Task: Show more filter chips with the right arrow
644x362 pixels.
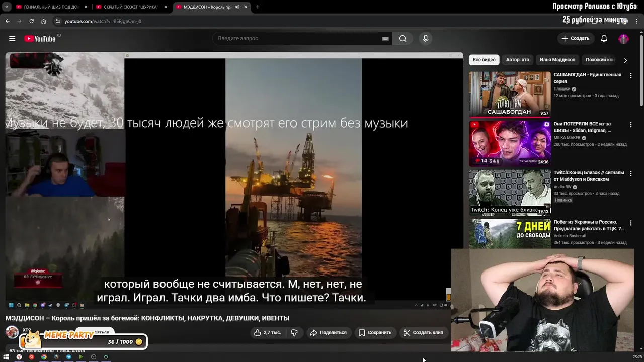Action: pyautogui.click(x=625, y=60)
